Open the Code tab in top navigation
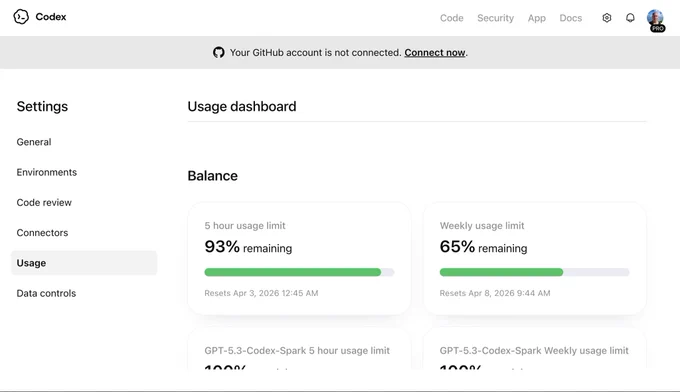This screenshot has width=680, height=392. (451, 18)
